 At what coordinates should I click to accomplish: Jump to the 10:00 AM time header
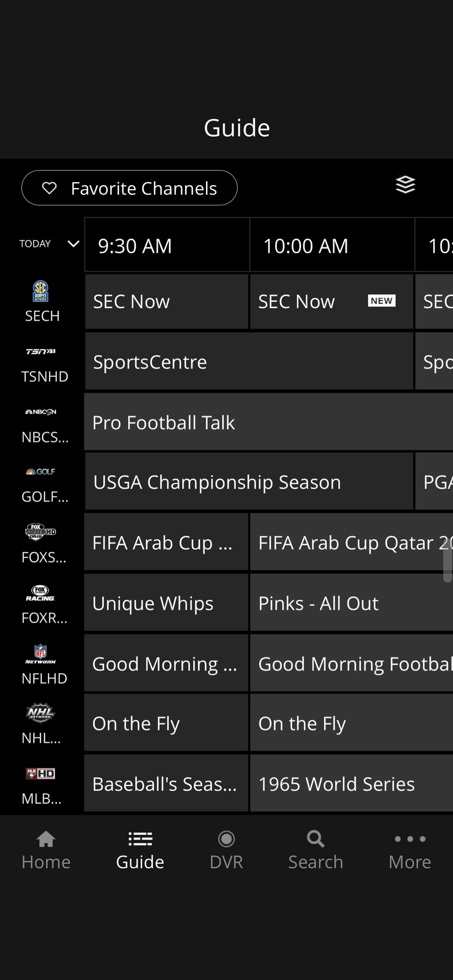332,245
